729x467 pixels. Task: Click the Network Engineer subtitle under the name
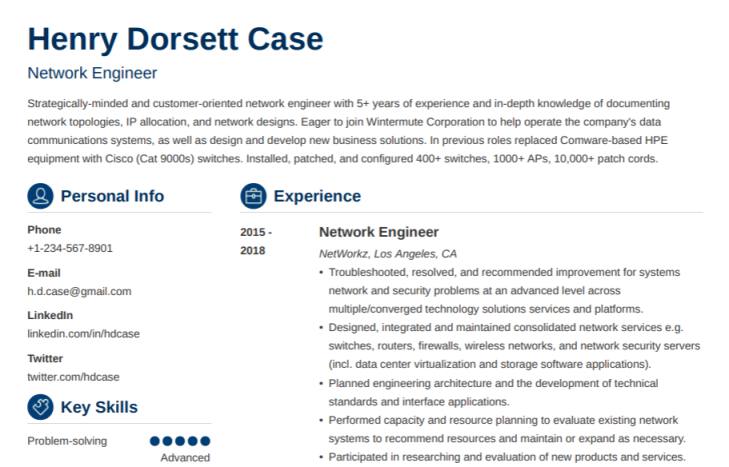(x=92, y=73)
